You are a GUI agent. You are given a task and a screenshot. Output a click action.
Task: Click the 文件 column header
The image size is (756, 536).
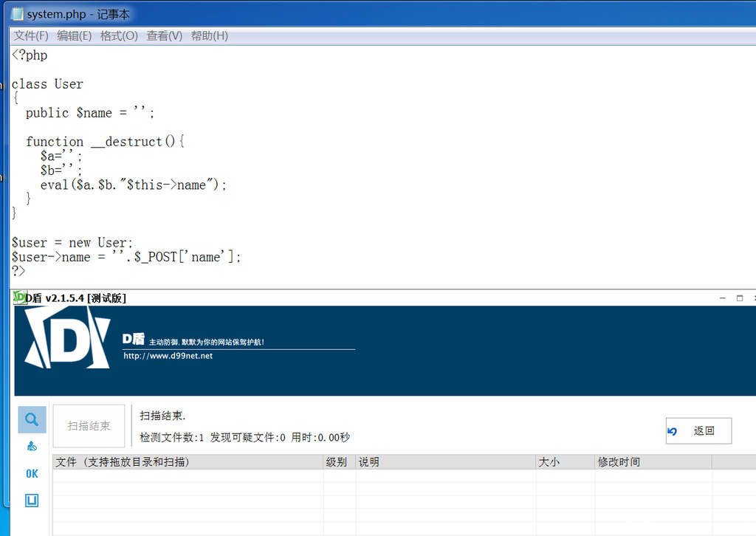[x=188, y=461]
